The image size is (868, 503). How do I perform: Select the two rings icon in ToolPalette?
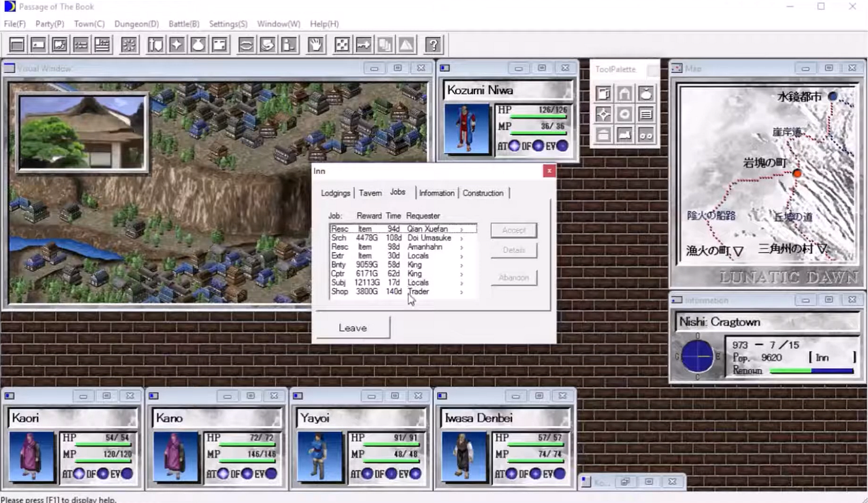click(645, 134)
